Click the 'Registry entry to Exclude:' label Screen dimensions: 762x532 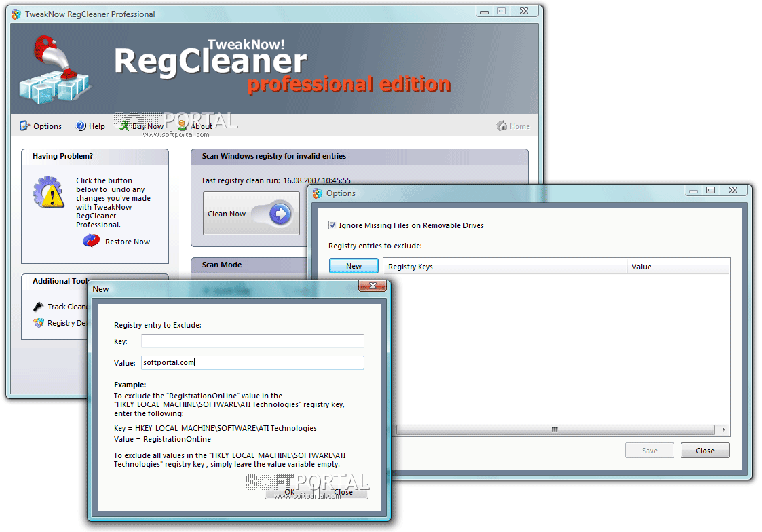coord(157,325)
